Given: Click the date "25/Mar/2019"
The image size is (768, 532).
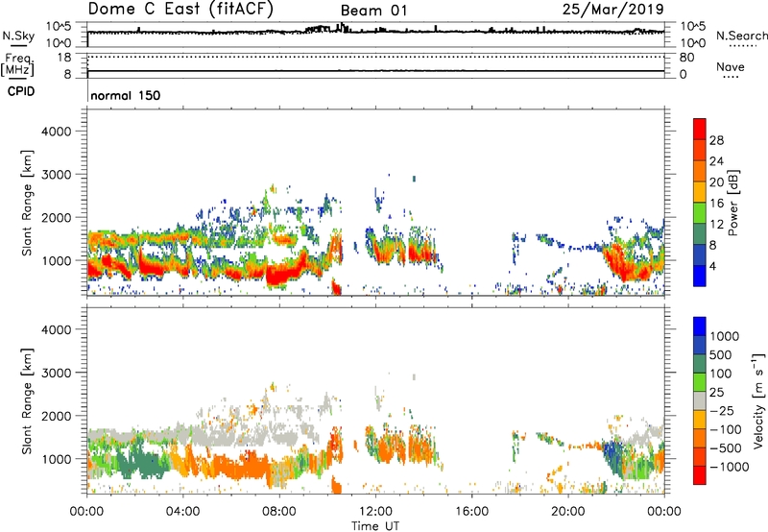Looking at the screenshot, I should tap(612, 10).
